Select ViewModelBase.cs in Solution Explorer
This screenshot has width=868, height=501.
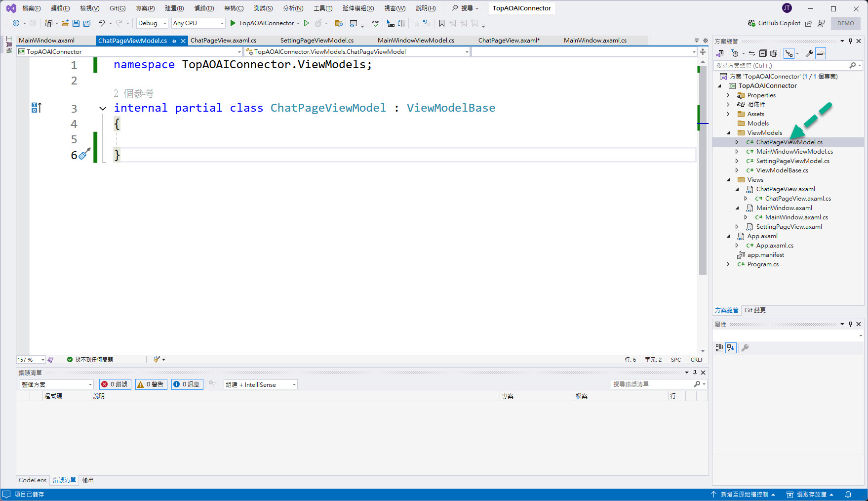click(782, 170)
